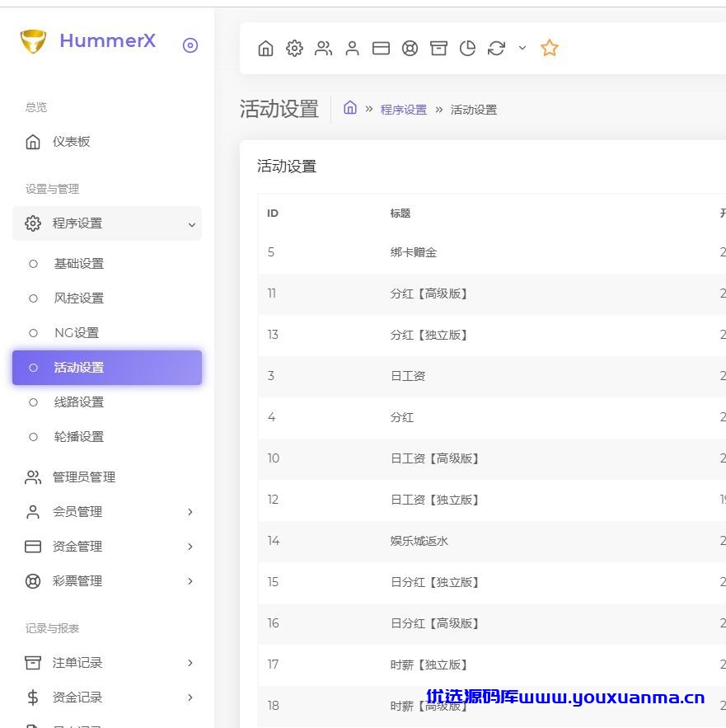
Task: Expand 彩票管理 chevron
Action: click(x=190, y=581)
